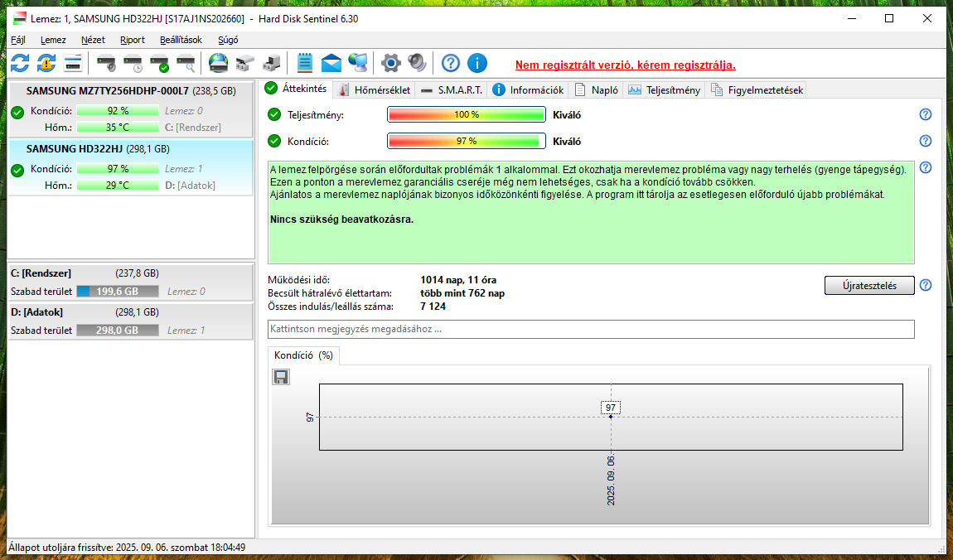
Task: Click help icon beside Kondíció bar
Action: click(925, 141)
